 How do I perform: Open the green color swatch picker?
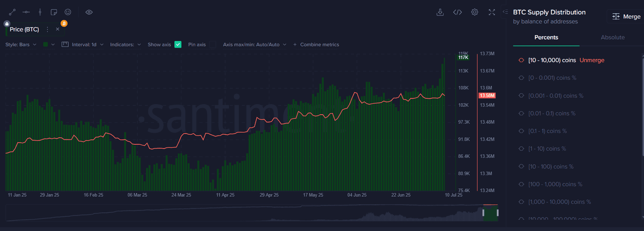(x=49, y=44)
